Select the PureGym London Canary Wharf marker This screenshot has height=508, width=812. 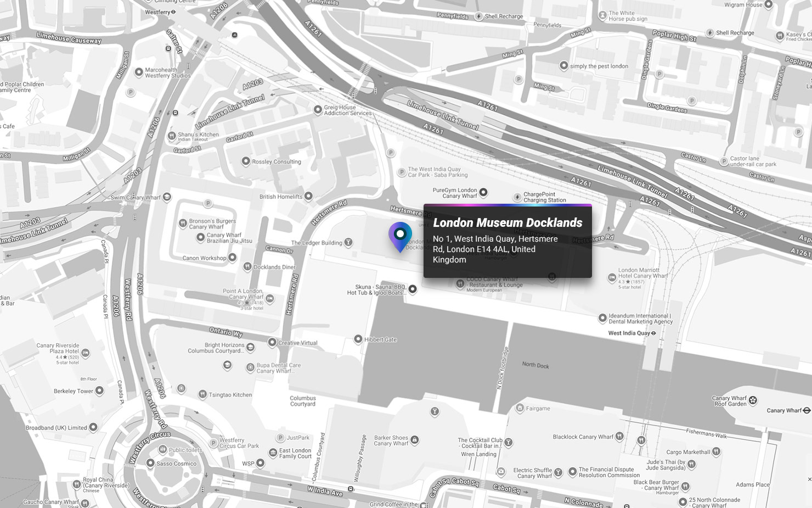[483, 192]
